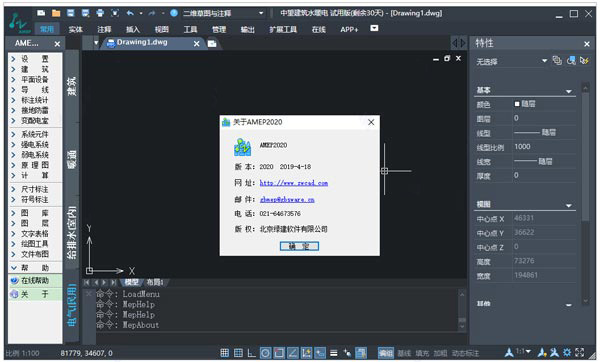Click the Redo arrow icon
Viewport: 600px width, 362px height.
[x=152, y=13]
